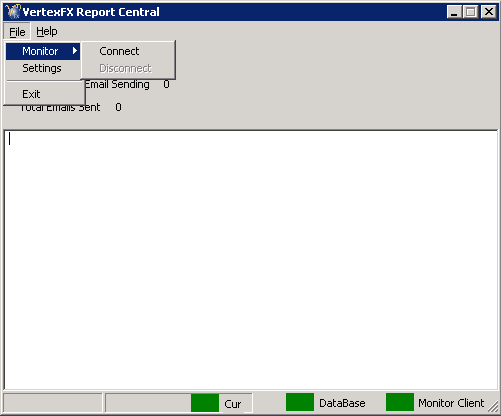This screenshot has height=416, width=501.
Task: Click the Monitor Client status bar label
Action: click(x=451, y=403)
